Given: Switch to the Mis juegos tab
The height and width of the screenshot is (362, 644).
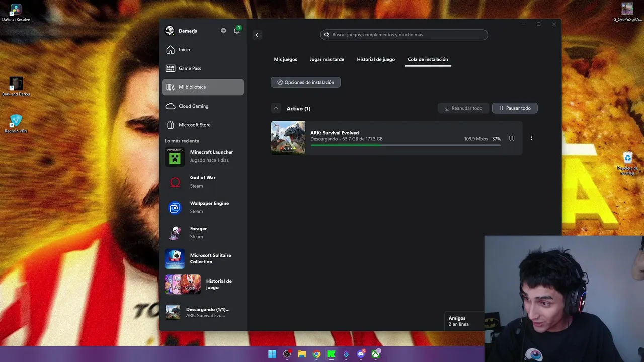Looking at the screenshot, I should pos(285,59).
